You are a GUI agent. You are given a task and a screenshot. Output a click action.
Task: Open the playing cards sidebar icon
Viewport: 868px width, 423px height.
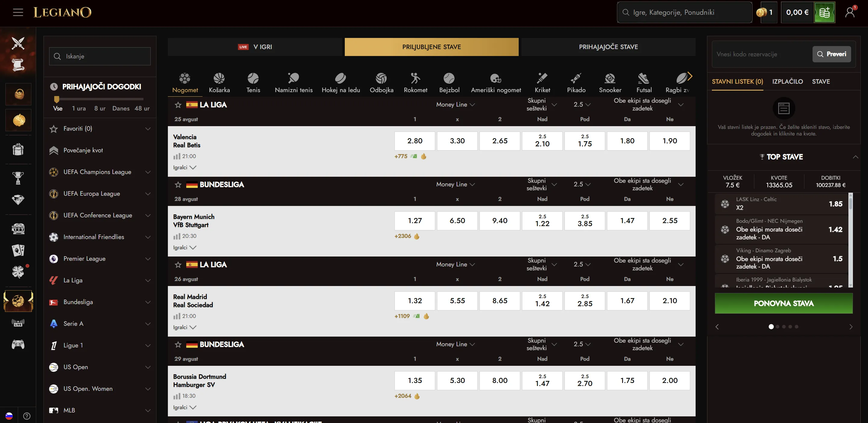coord(18,250)
